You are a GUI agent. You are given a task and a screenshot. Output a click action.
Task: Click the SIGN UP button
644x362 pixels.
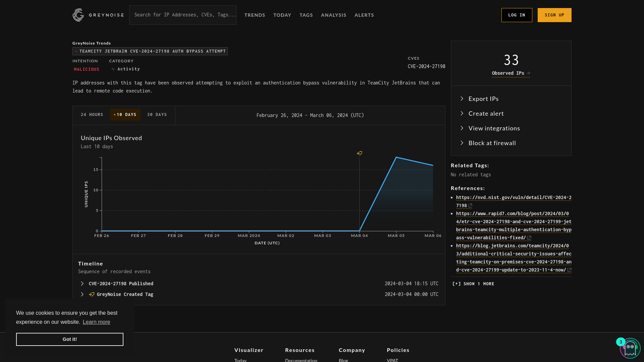click(554, 15)
